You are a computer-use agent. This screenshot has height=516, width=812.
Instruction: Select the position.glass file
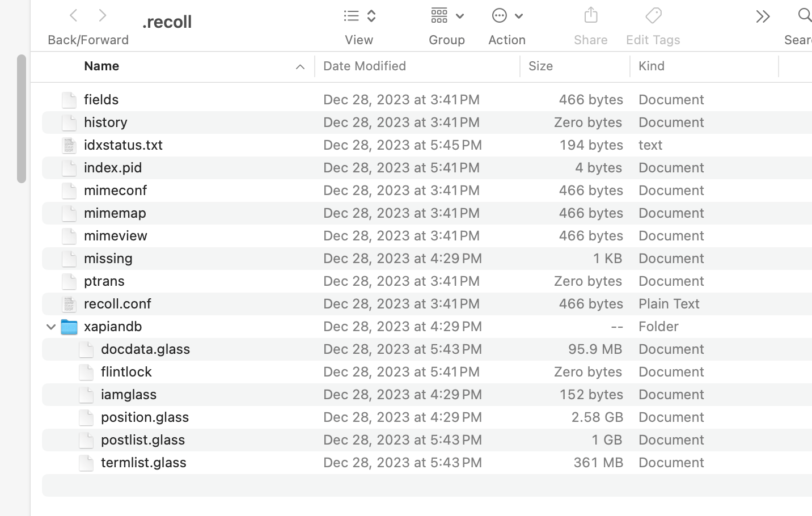click(145, 417)
